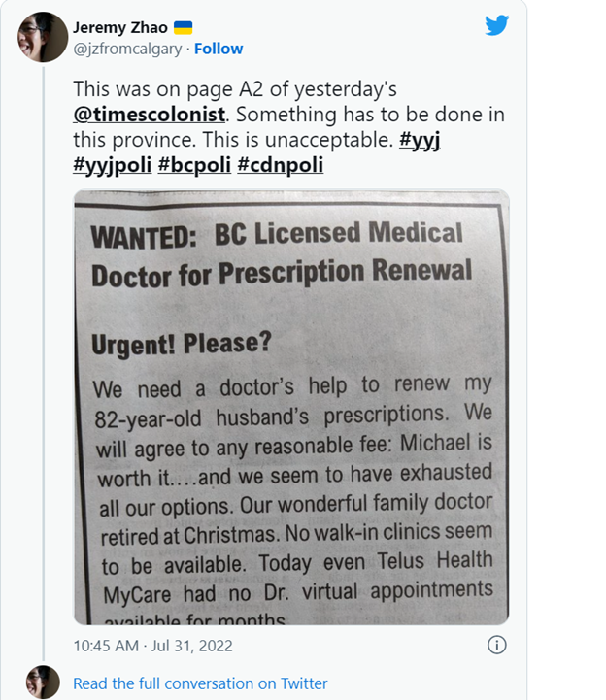Open the #yyjpoli hashtag
Screen dimensions: 606x700
click(x=112, y=165)
